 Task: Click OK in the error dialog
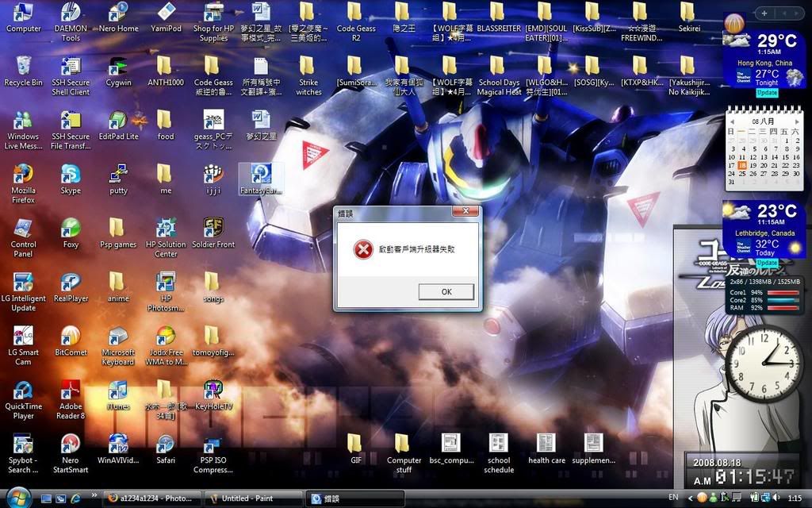pyautogui.click(x=446, y=292)
